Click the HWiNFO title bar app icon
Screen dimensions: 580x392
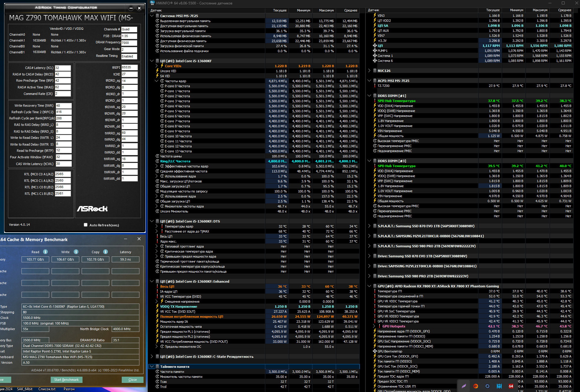pyautogui.click(x=152, y=3)
